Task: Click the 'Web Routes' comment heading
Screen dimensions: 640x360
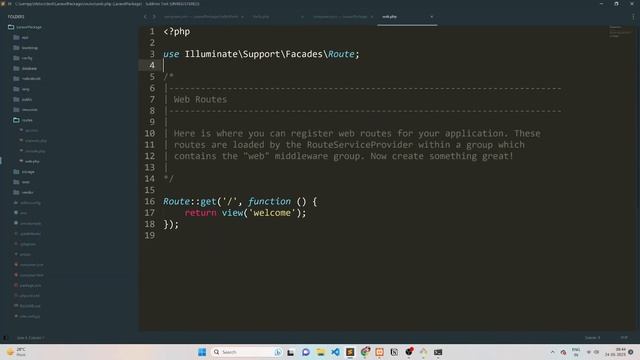Action: pos(200,99)
